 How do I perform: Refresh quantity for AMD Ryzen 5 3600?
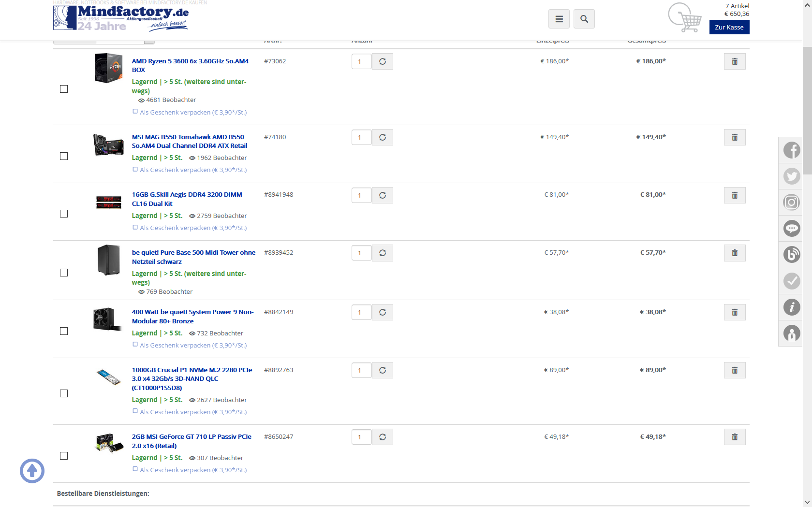point(383,61)
